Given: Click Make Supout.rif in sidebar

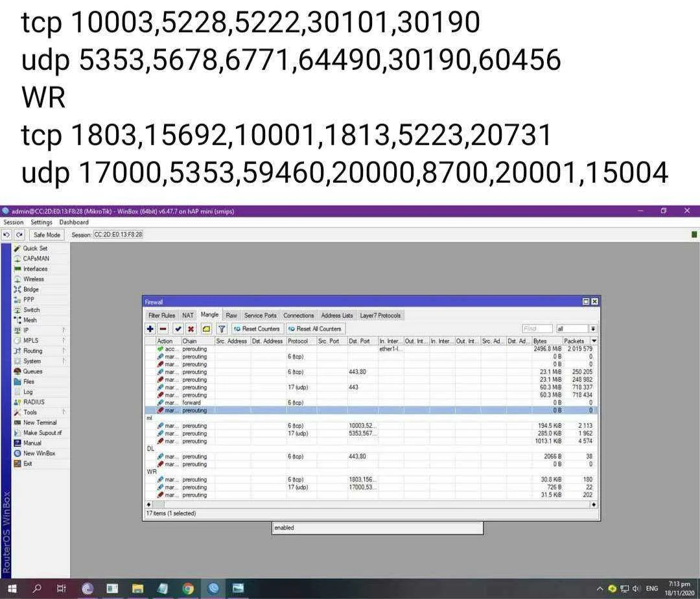Looking at the screenshot, I should click(x=42, y=433).
